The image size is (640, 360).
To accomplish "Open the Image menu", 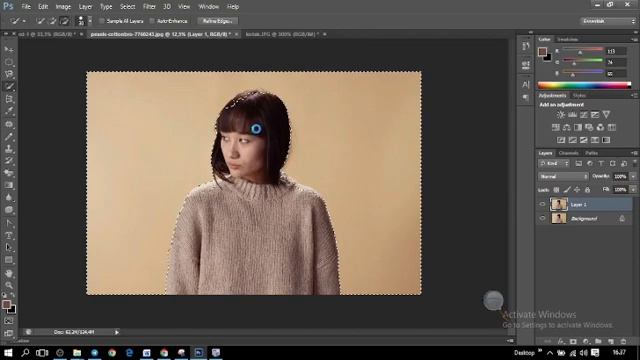I will [x=63, y=7].
